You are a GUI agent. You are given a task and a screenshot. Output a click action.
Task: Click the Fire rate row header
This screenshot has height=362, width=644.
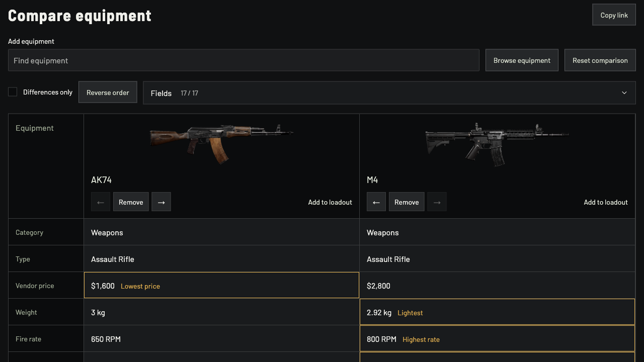tap(46, 339)
